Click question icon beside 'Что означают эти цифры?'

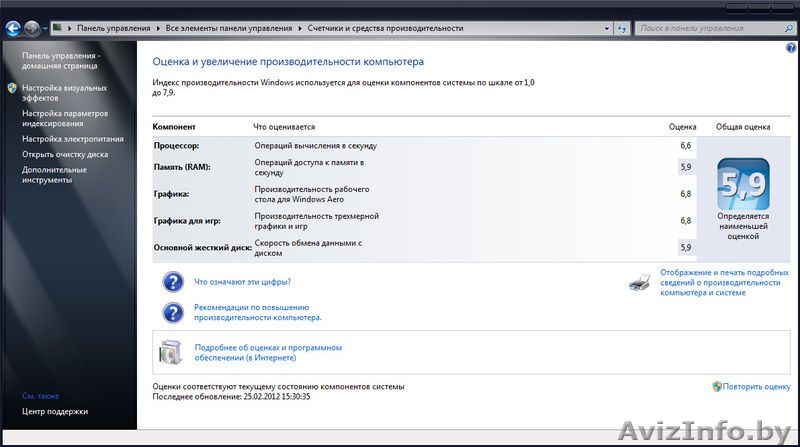coord(172,282)
